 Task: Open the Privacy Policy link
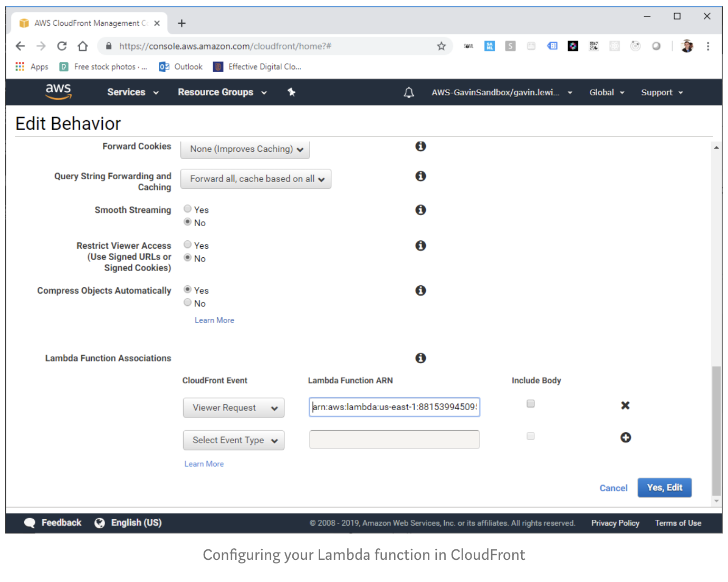point(615,523)
